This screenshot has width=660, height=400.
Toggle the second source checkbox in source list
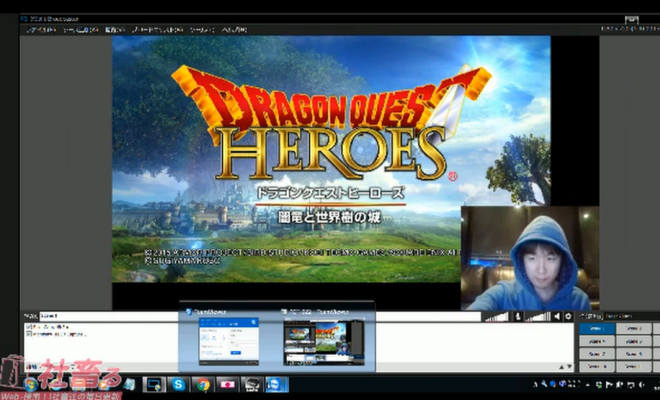[x=28, y=334]
